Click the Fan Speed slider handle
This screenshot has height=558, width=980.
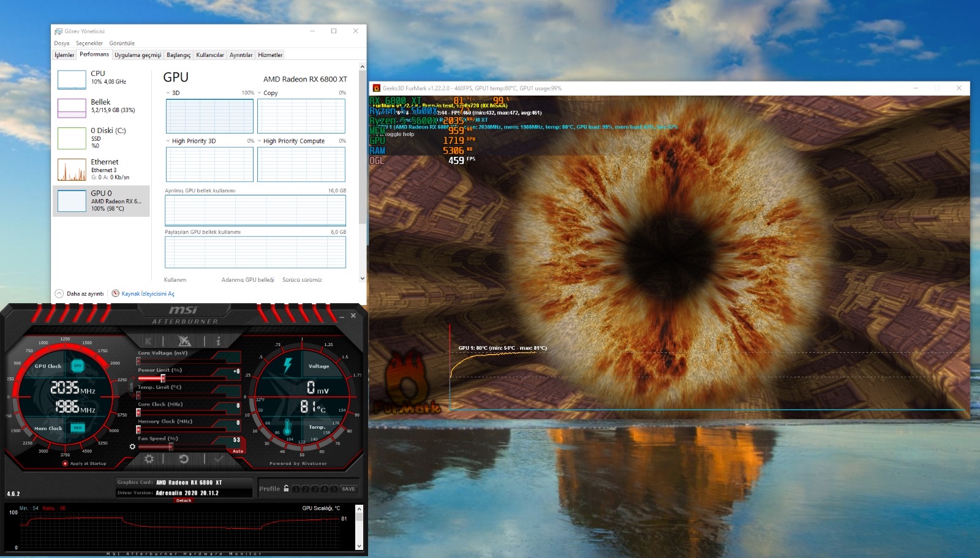[x=171, y=447]
